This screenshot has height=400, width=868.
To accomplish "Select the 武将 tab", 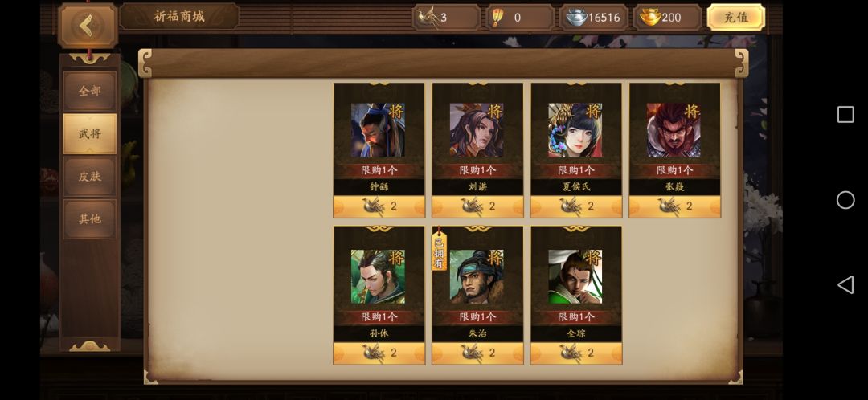I will pyautogui.click(x=90, y=133).
